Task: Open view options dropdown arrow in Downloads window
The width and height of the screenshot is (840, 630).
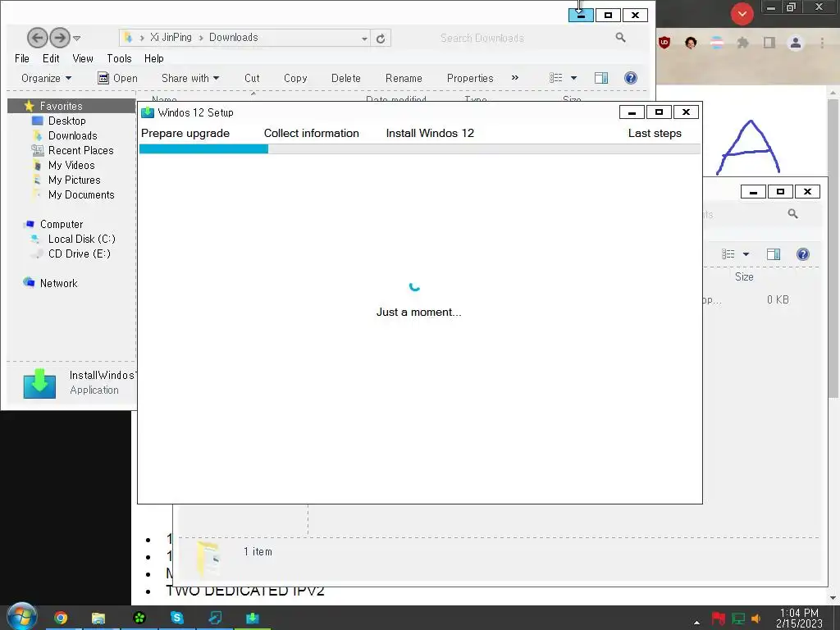Action: [573, 78]
